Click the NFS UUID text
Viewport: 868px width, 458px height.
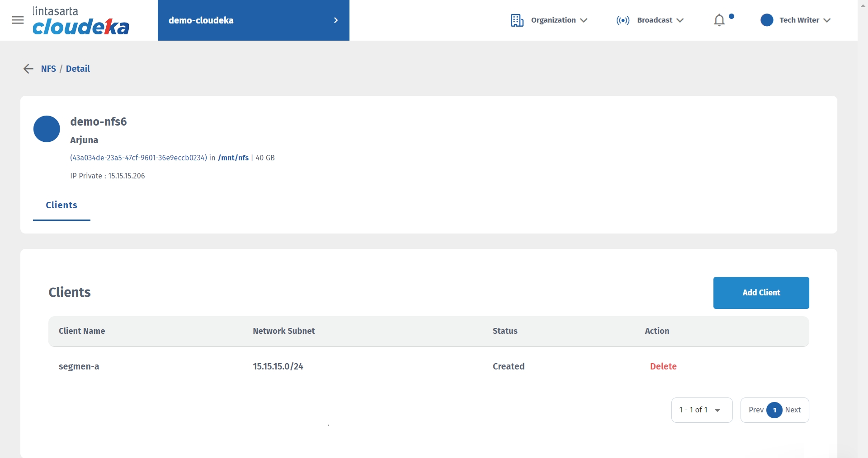point(138,158)
